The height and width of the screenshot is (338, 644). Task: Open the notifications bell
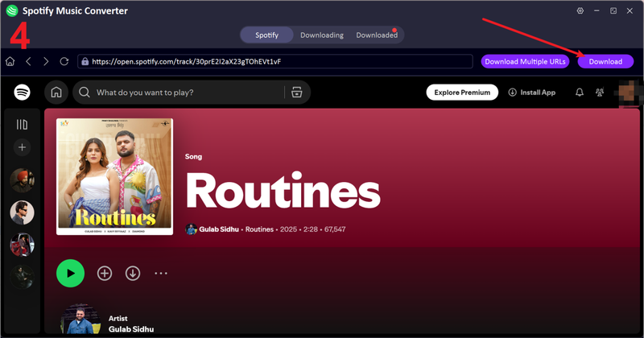pyautogui.click(x=579, y=93)
